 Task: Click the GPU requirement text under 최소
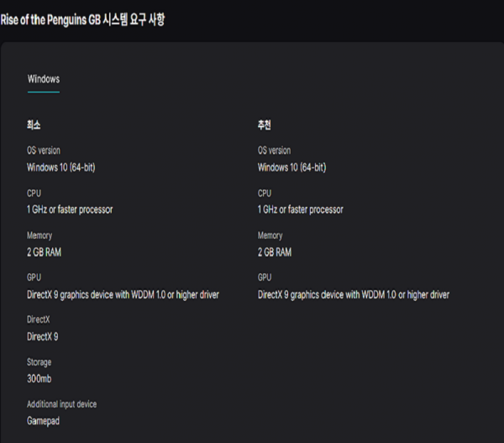click(123, 295)
